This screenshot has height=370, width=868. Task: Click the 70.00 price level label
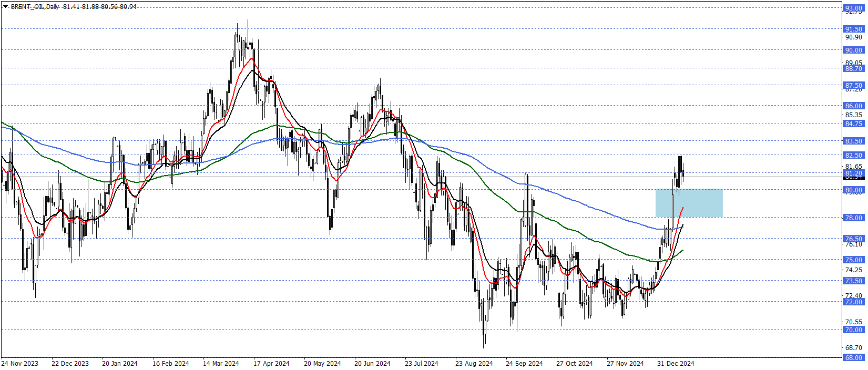click(x=853, y=330)
